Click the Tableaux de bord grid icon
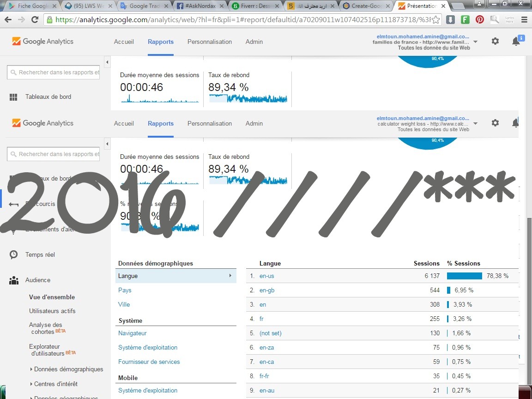 coord(14,97)
